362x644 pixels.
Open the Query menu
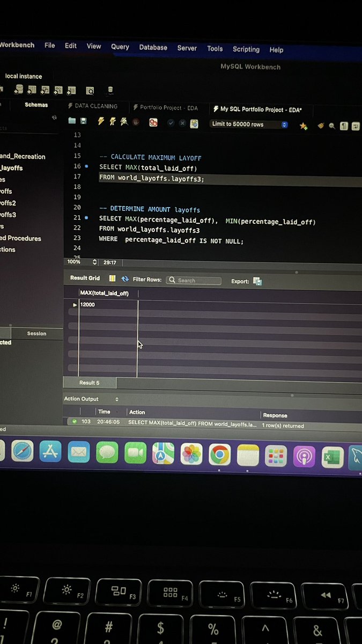[x=120, y=47]
